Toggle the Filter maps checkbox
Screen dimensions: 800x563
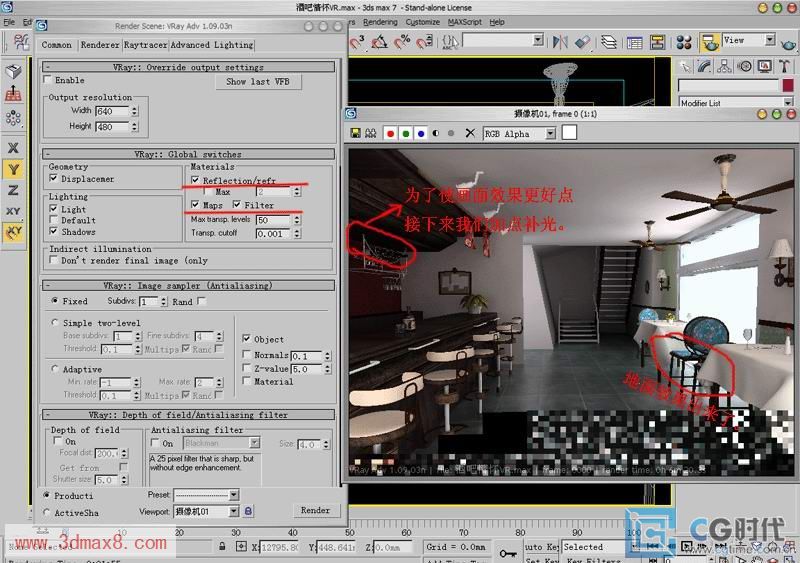(237, 204)
